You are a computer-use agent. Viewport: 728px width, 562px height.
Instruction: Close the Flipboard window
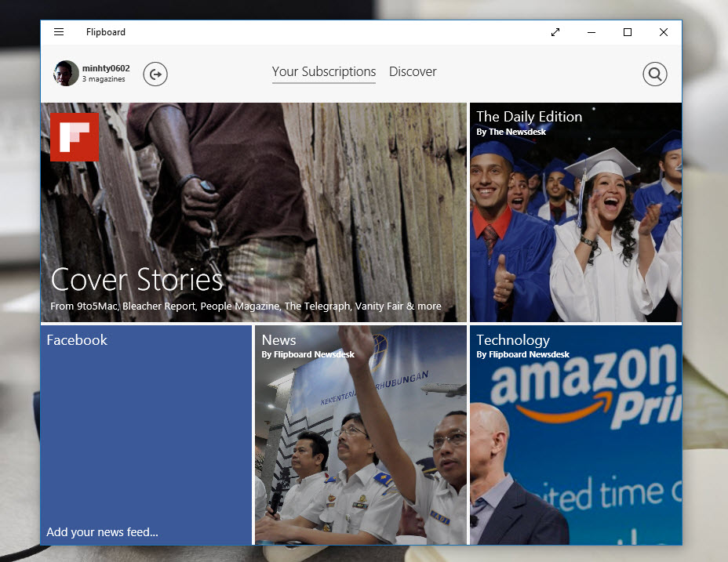point(664,32)
